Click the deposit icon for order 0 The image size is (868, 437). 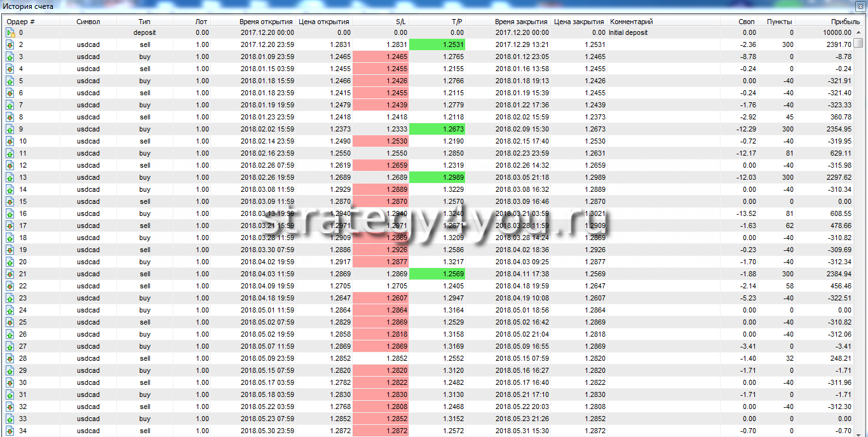pos(10,32)
